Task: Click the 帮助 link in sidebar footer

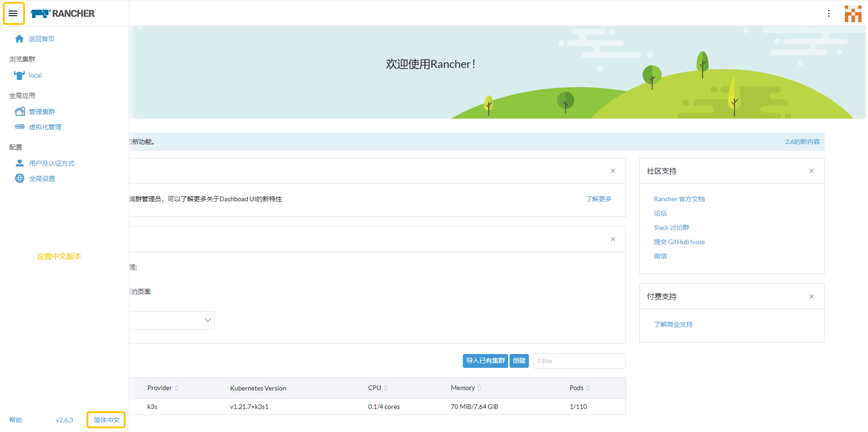Action: point(16,420)
